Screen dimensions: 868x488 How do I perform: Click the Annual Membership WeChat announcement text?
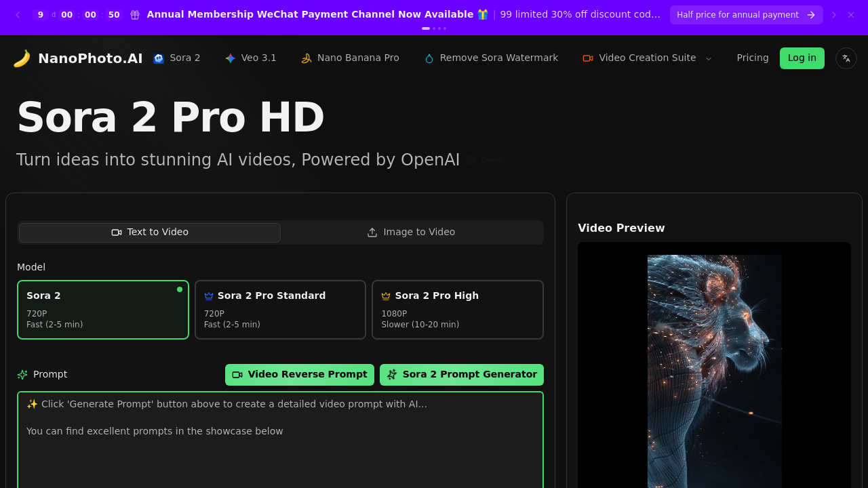tap(310, 15)
